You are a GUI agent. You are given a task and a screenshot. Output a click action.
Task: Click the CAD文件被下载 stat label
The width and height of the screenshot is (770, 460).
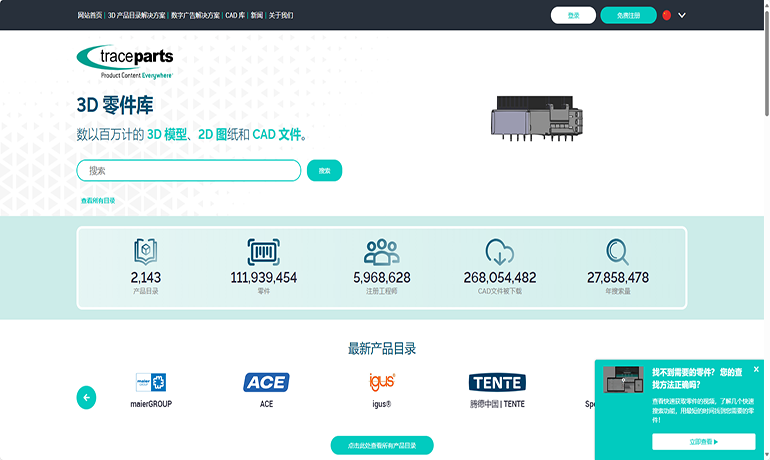pyautogui.click(x=500, y=292)
